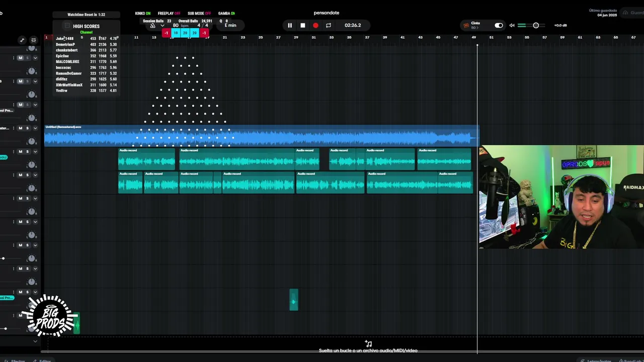Solo the lower Audio record track

pos(27,175)
